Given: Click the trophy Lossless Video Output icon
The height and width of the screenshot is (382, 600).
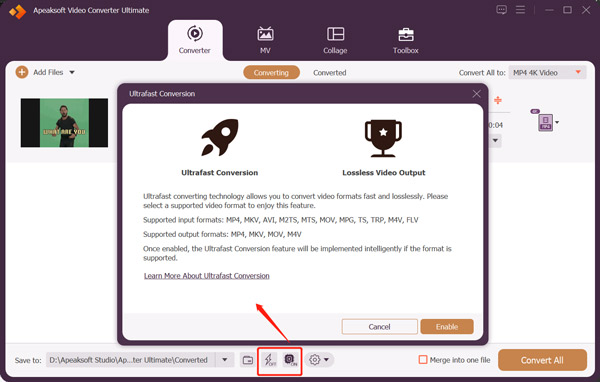Looking at the screenshot, I should tap(383, 138).
